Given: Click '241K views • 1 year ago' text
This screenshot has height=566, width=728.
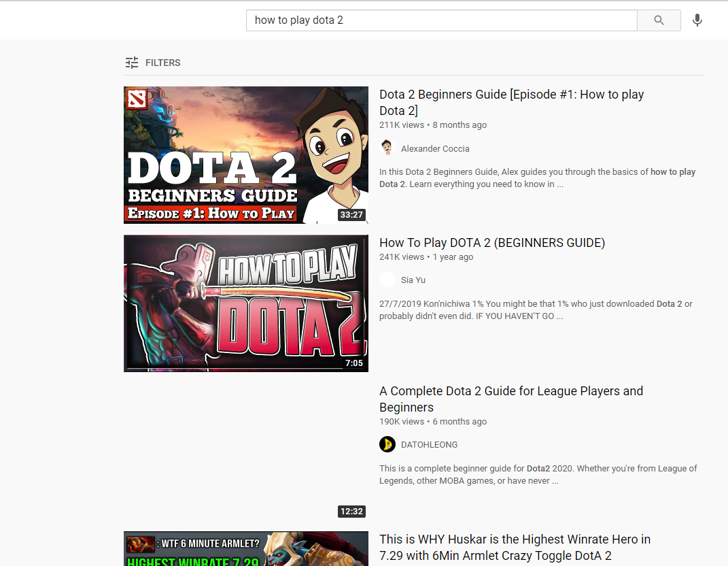Looking at the screenshot, I should [426, 257].
